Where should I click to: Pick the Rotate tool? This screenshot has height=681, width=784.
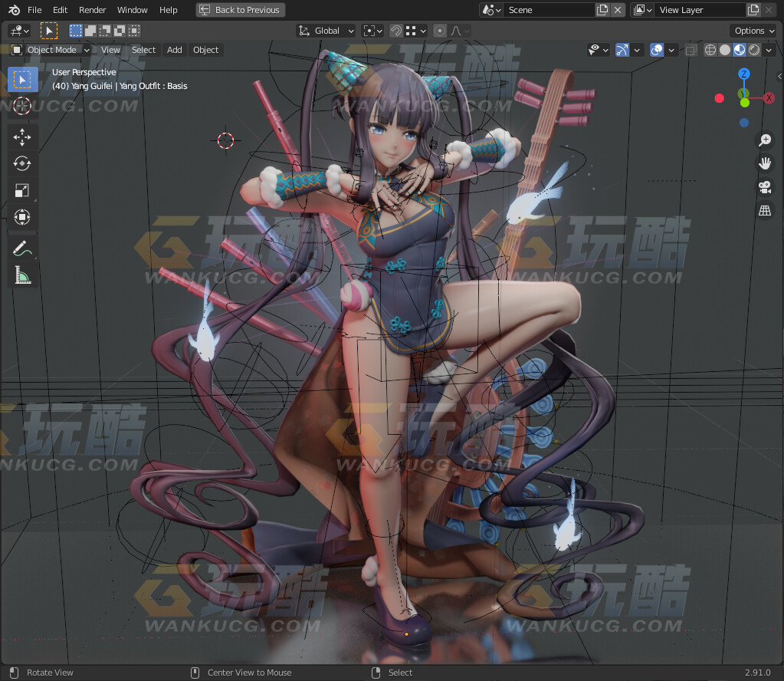pos(22,163)
